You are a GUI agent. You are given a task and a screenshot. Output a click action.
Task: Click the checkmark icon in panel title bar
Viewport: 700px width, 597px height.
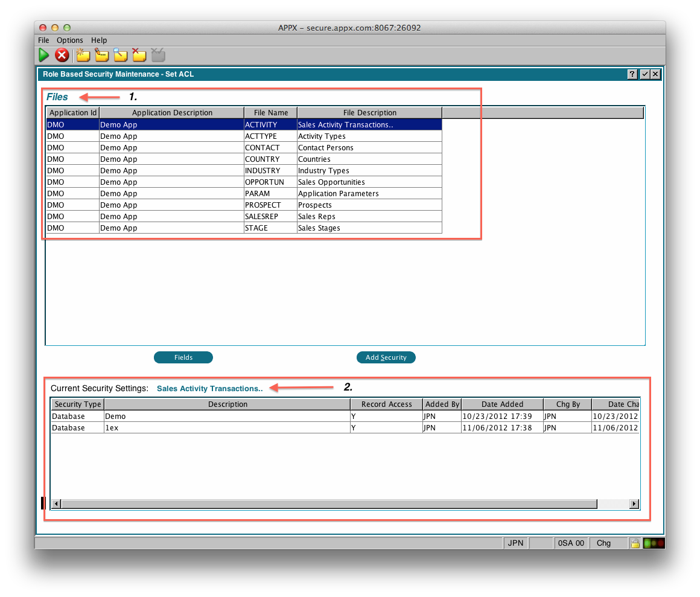(644, 74)
